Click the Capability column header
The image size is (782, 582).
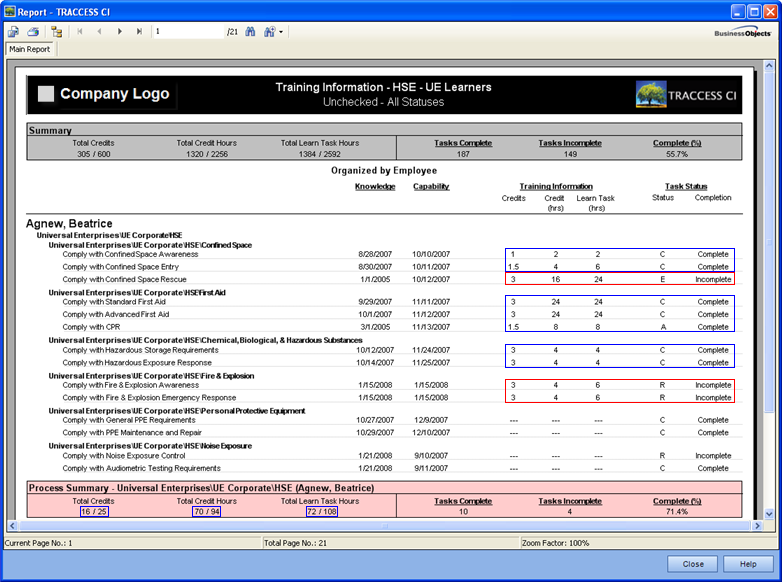[431, 187]
